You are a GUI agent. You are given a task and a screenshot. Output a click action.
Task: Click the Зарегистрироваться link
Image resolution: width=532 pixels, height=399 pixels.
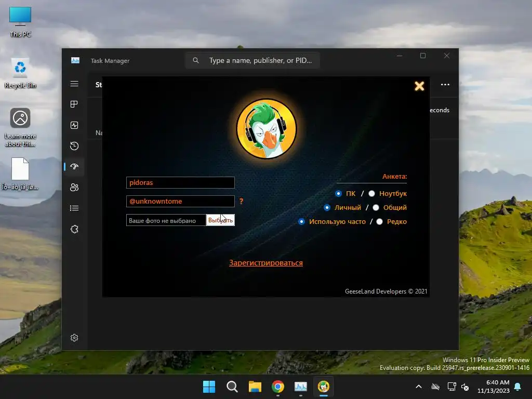pos(266,262)
